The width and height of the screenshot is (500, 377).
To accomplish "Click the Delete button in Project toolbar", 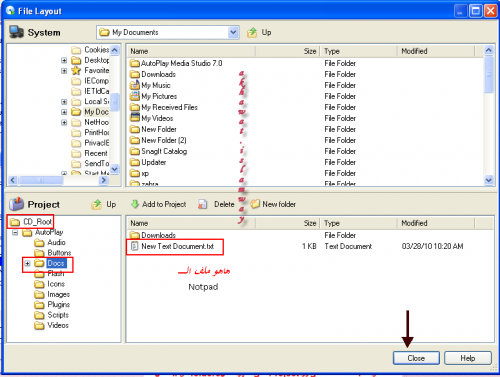I will pyautogui.click(x=216, y=204).
